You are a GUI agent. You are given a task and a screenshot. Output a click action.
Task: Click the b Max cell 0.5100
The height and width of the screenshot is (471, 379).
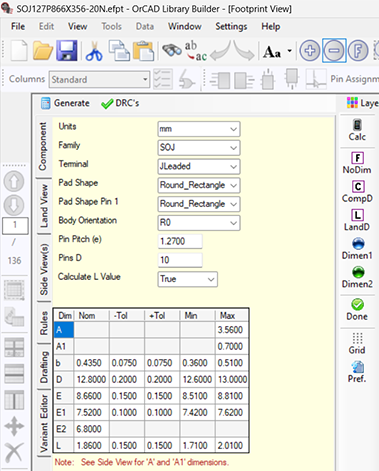click(x=232, y=363)
